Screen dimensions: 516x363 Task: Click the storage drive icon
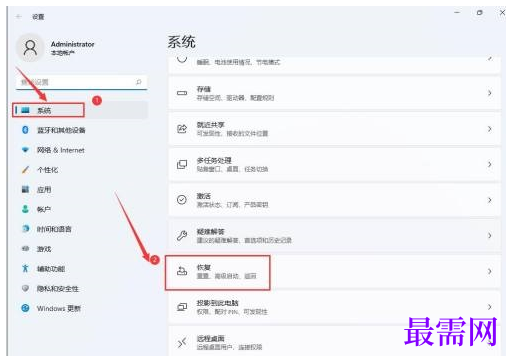tap(182, 93)
